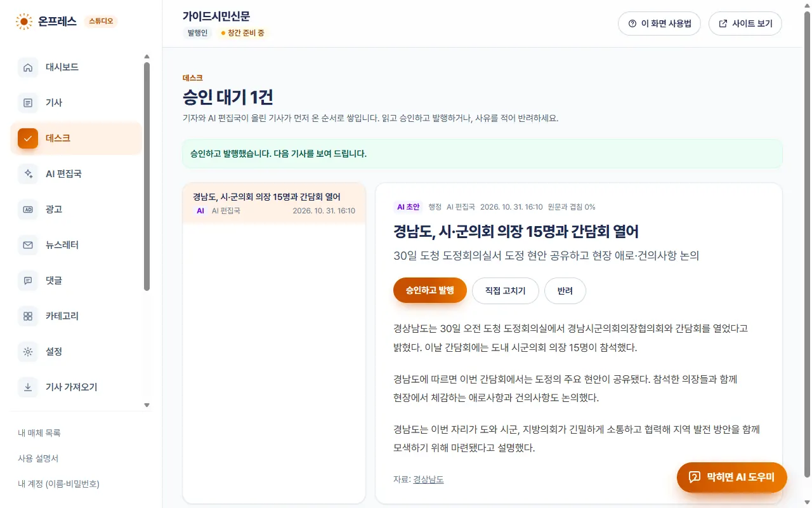Image resolution: width=812 pixels, height=508 pixels.
Task: Click the sparkle icon for AI 편집국
Action: pos(28,174)
